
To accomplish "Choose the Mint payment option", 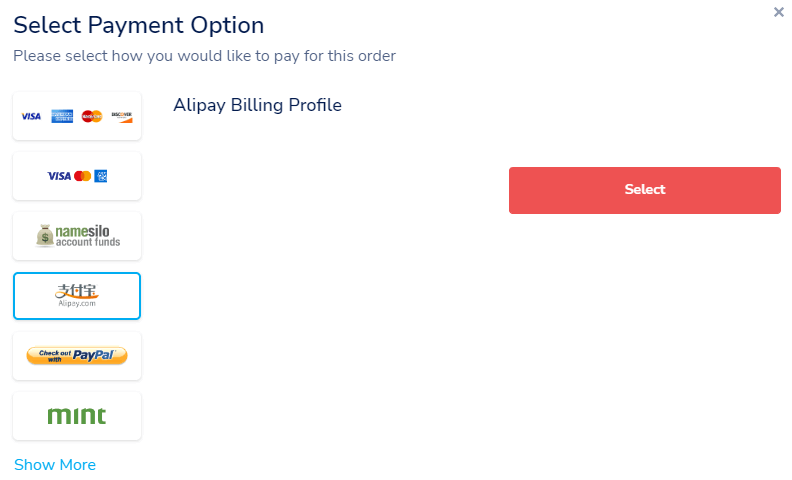I will coord(77,416).
